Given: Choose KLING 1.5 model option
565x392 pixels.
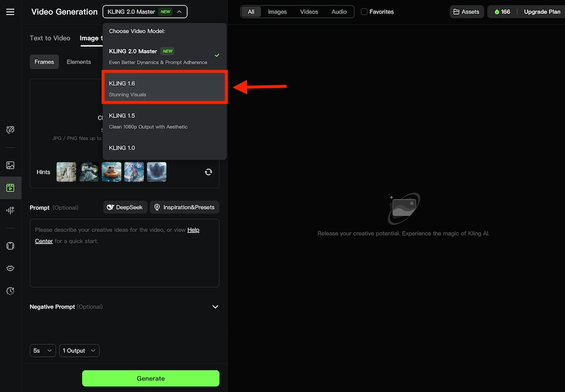Looking at the screenshot, I should click(164, 121).
